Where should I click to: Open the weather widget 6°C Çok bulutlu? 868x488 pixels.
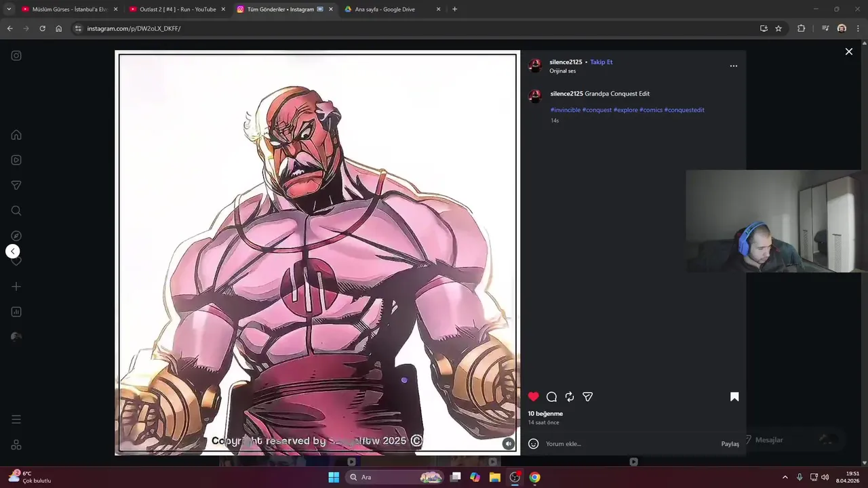(x=30, y=477)
